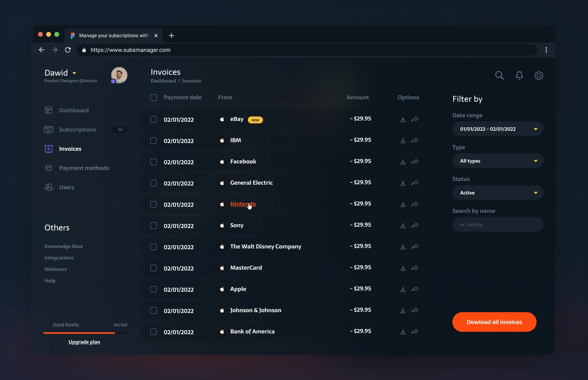Open the Help link
The image size is (588, 380).
(50, 281)
